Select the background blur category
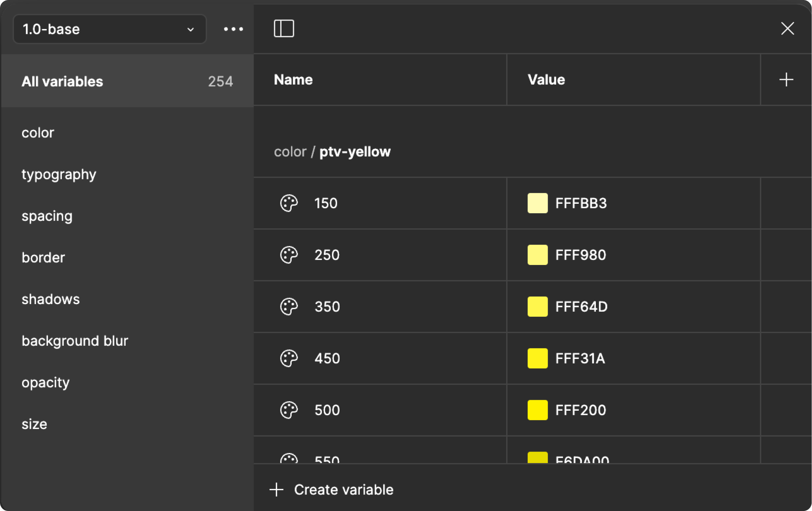Screen dimensions: 812x511 coord(75,340)
